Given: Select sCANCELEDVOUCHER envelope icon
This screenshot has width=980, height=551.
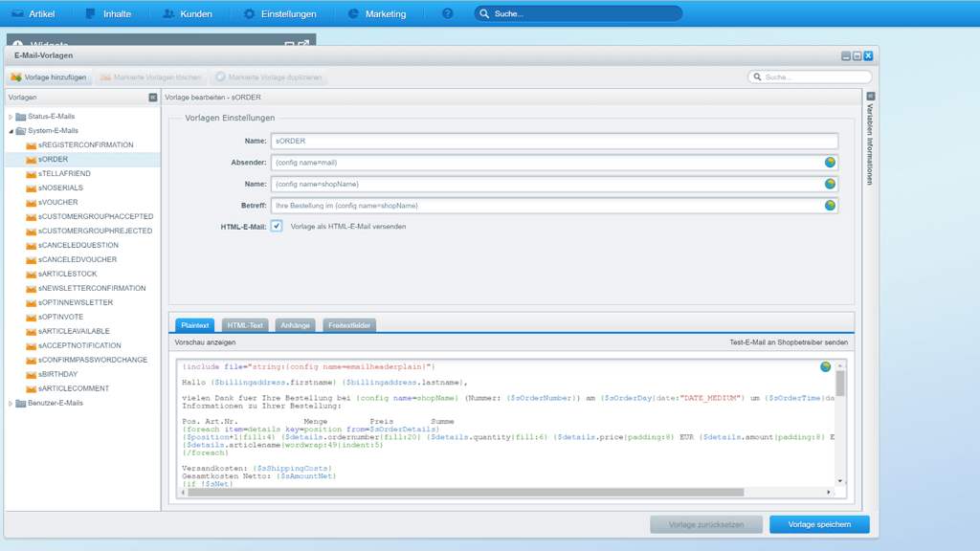Looking at the screenshot, I should (x=31, y=260).
